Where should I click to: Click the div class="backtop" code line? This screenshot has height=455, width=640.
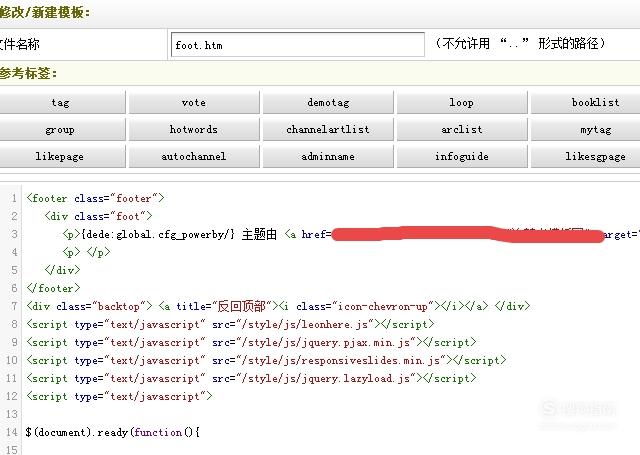(x=278, y=306)
